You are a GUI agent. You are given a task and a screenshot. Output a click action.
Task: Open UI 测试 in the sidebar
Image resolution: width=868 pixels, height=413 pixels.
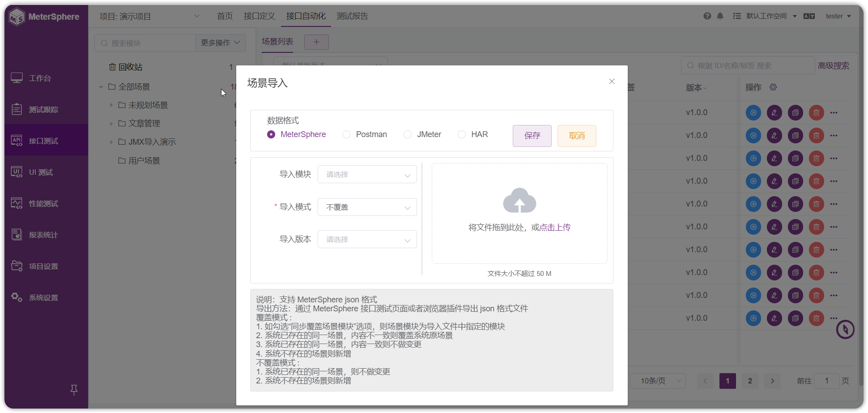pyautogui.click(x=46, y=172)
